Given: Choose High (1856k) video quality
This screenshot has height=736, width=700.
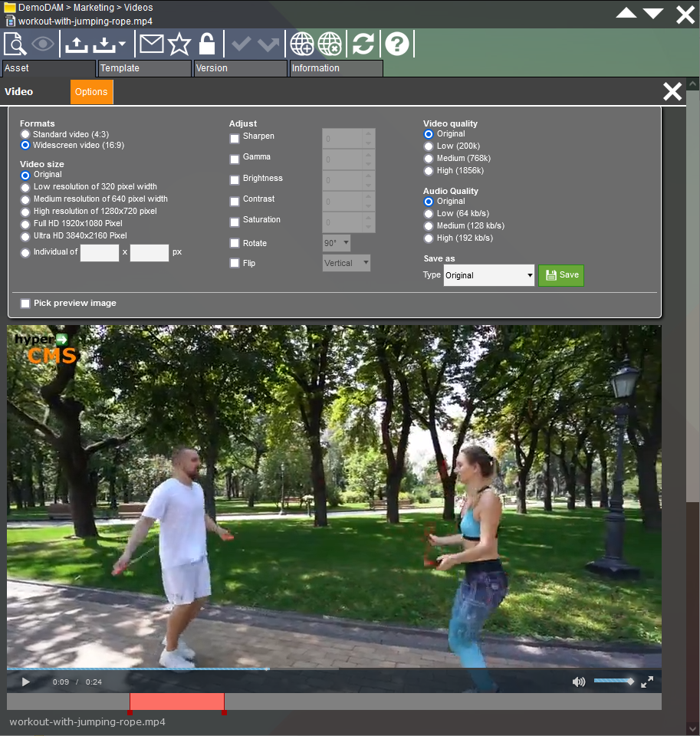Looking at the screenshot, I should [429, 170].
